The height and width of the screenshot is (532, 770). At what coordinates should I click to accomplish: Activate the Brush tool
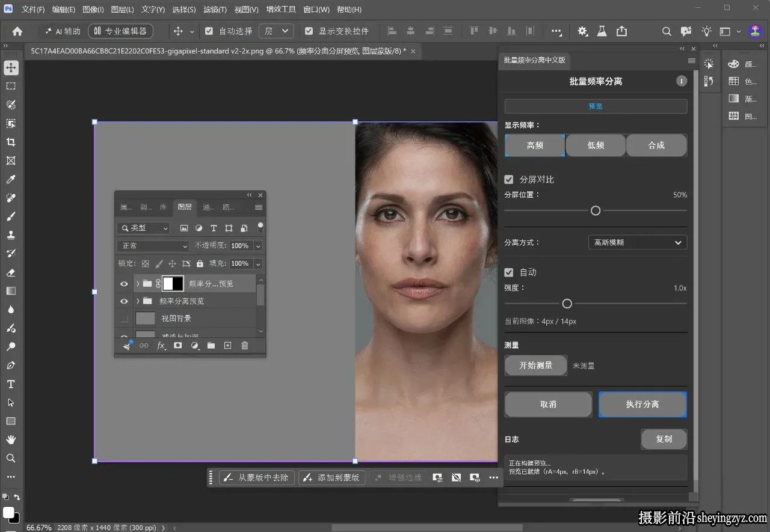click(x=11, y=216)
